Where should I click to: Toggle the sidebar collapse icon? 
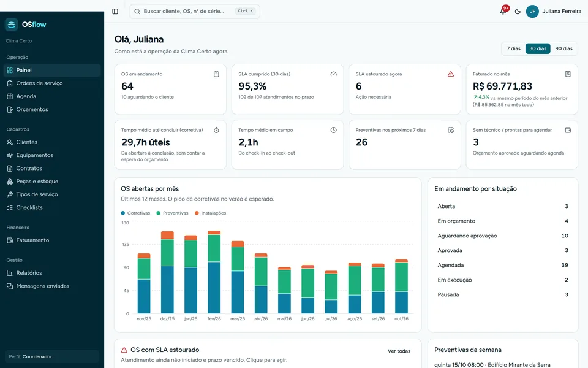(115, 11)
